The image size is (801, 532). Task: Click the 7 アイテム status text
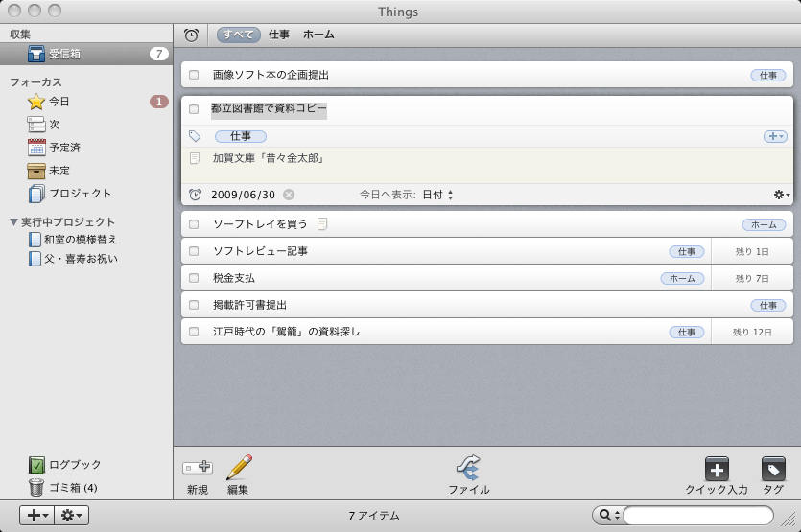(374, 516)
